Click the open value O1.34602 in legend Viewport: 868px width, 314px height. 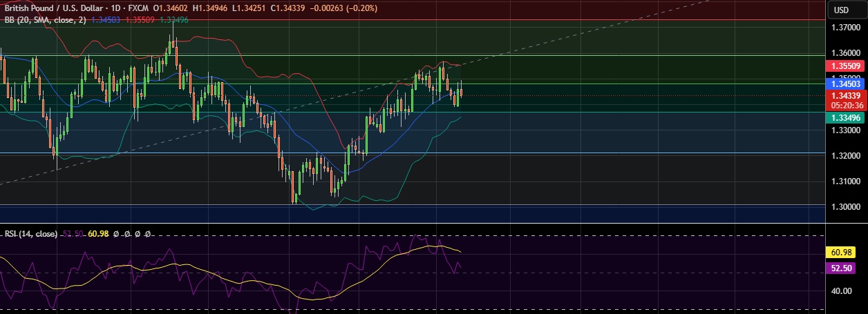coord(171,9)
